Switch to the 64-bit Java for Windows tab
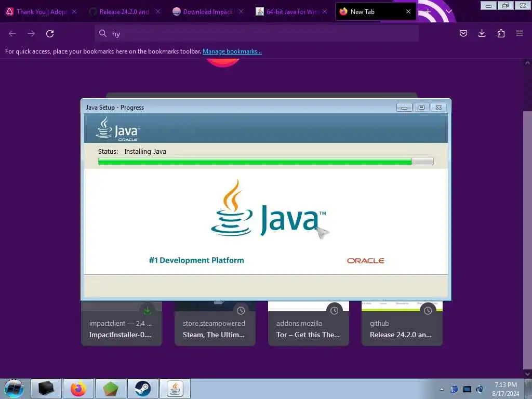The width and height of the screenshot is (532, 399). (291, 12)
